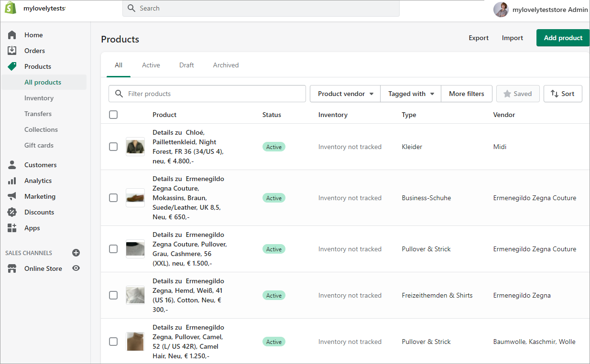
Task: Open Product vendor filter dropdown
Action: click(x=345, y=94)
